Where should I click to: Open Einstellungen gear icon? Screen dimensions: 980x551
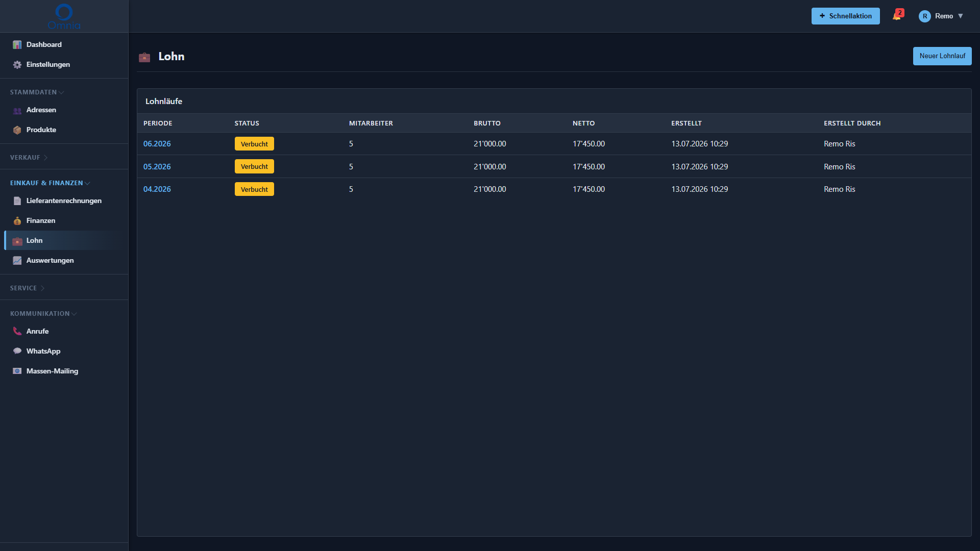click(17, 65)
